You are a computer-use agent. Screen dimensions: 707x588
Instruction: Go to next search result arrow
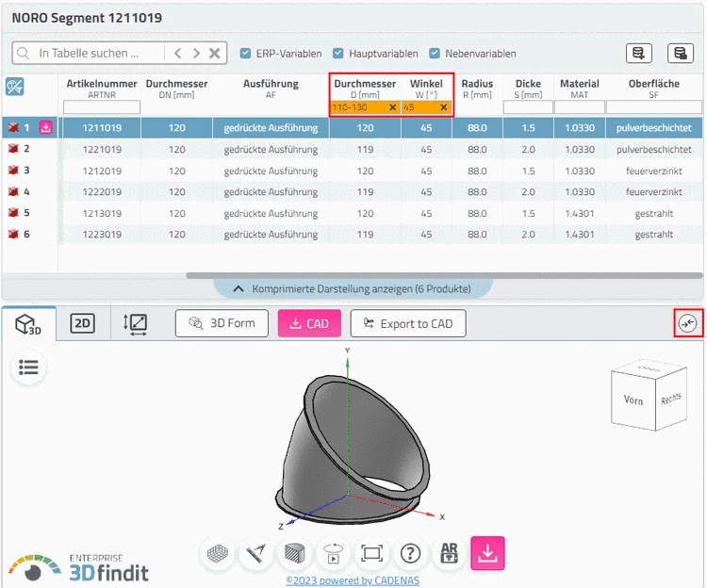(x=196, y=53)
